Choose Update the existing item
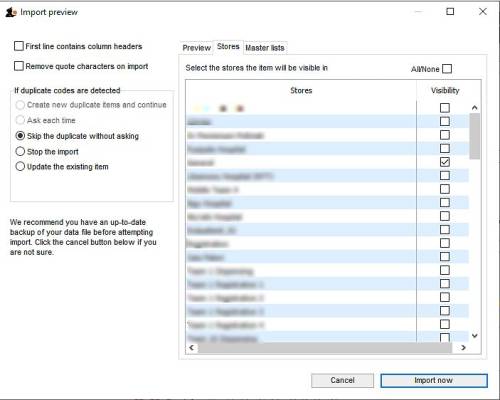 [20, 166]
